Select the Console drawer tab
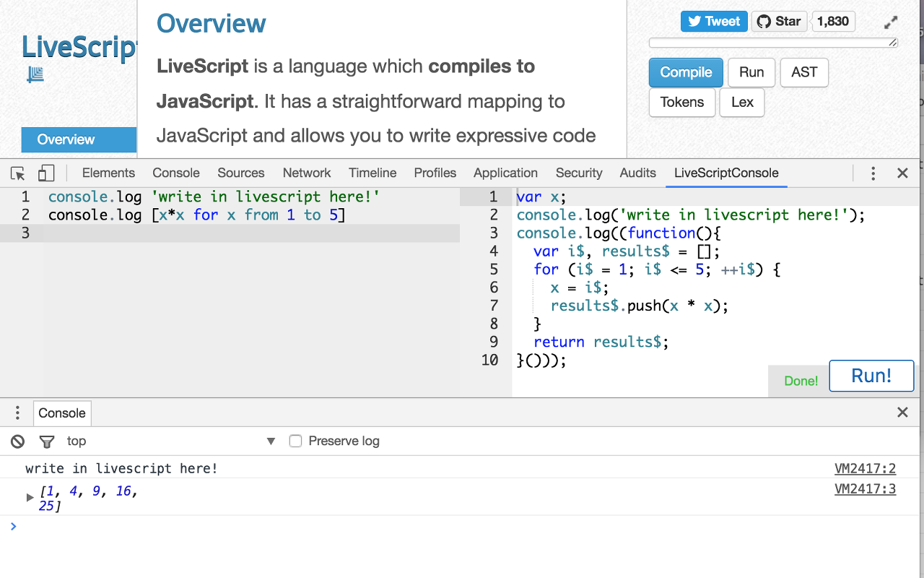Screen dimensions: 924x578 click(x=62, y=413)
